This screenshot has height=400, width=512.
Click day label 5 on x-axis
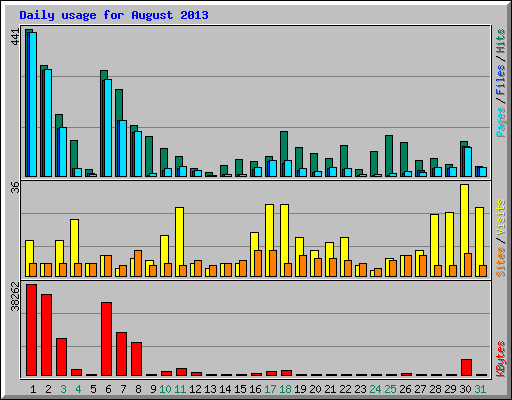(x=93, y=389)
